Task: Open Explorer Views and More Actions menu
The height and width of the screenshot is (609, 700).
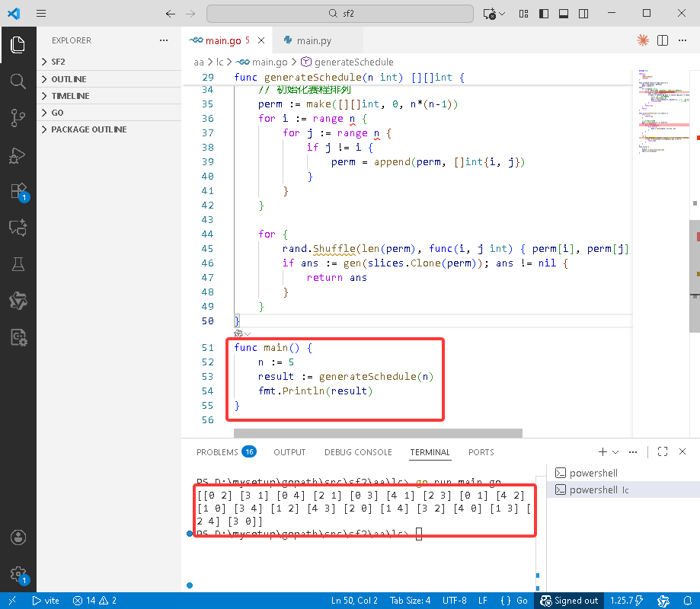Action: (164, 40)
